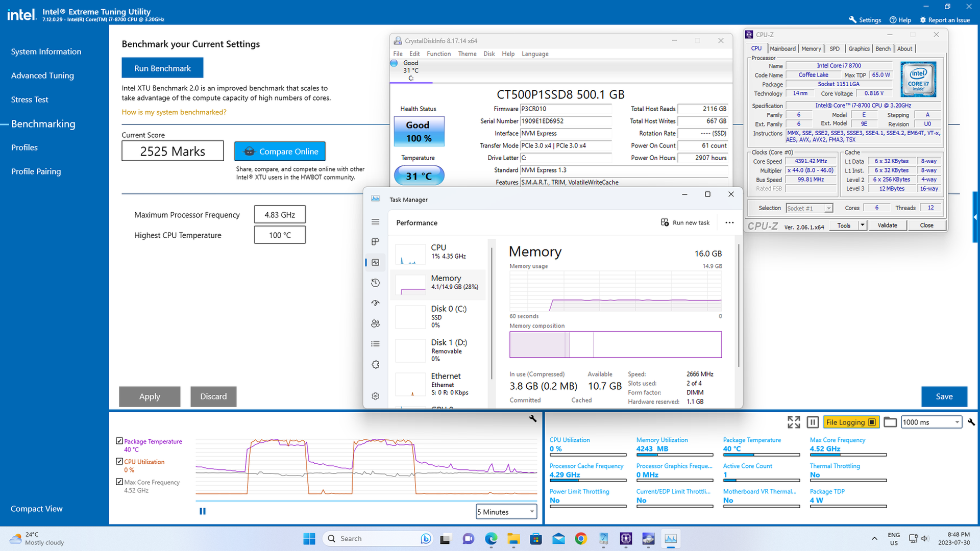Open the 5 Minutes time range dropdown
This screenshot has width=980, height=551.
pyautogui.click(x=506, y=512)
